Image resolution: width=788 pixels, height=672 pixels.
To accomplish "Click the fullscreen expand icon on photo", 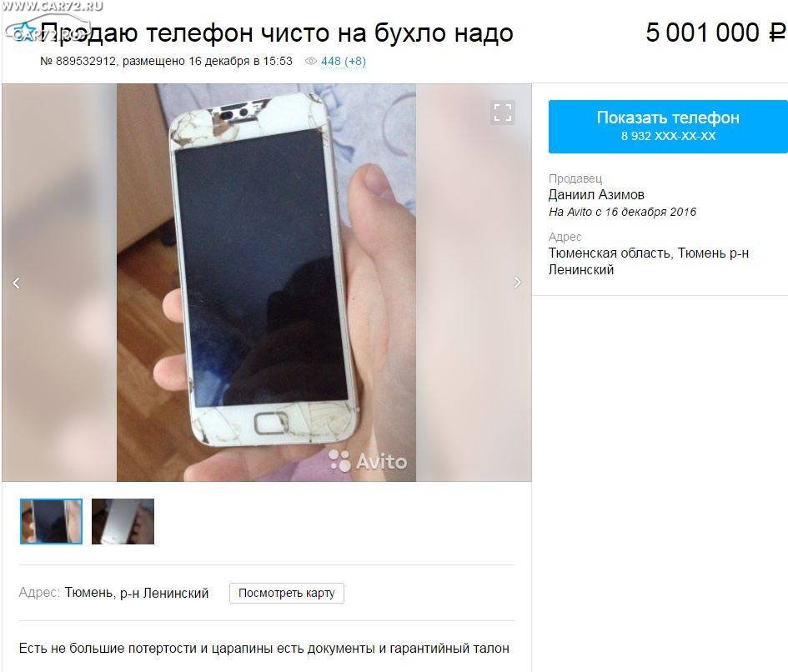I will (503, 113).
